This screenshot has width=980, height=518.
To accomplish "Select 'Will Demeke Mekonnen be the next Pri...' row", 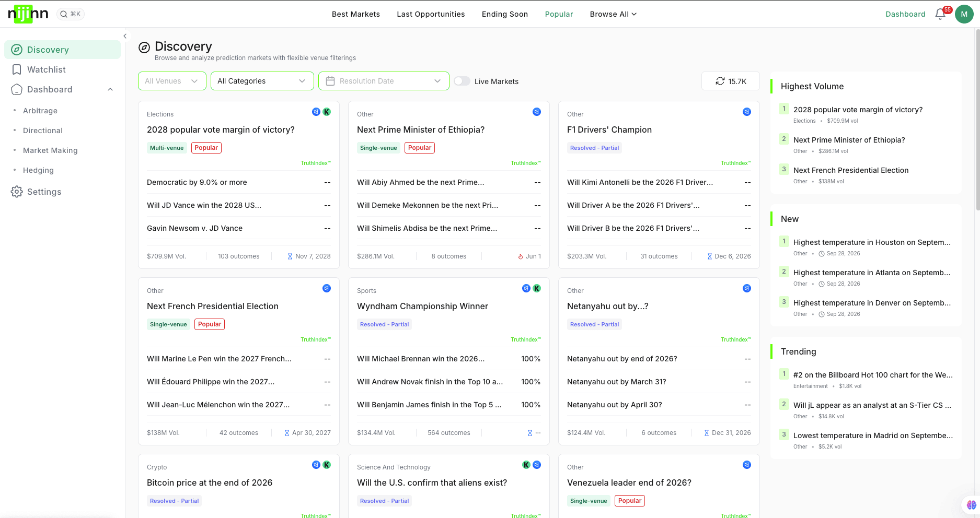I will click(x=449, y=205).
